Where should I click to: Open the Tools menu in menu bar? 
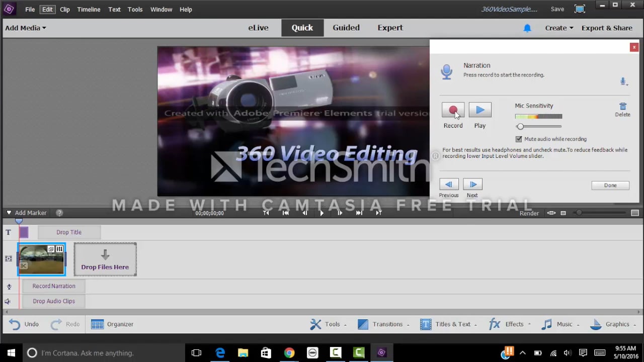[135, 10]
